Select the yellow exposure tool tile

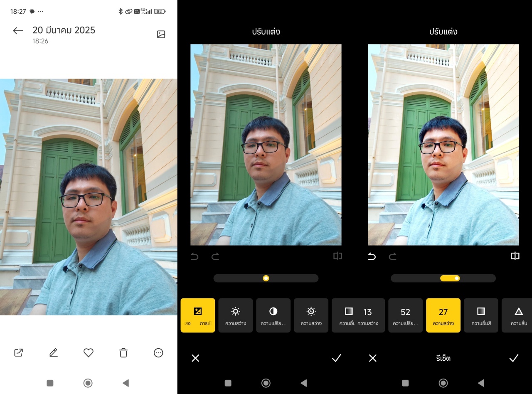coord(198,315)
